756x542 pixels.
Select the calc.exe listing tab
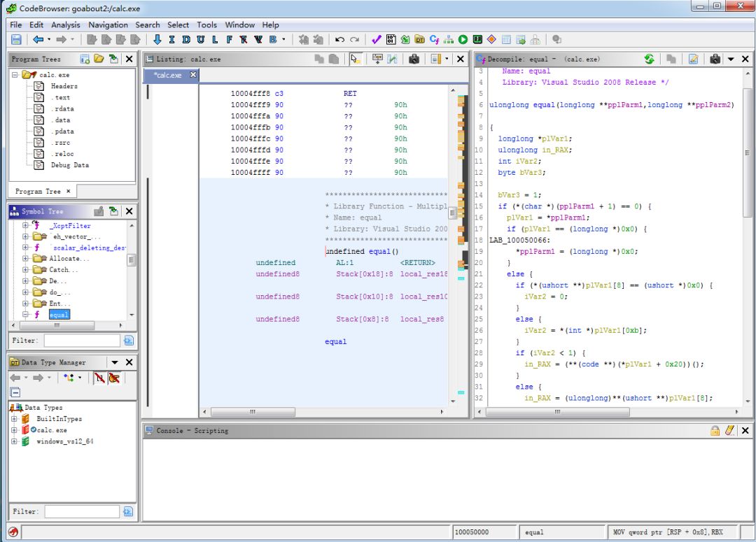pyautogui.click(x=167, y=75)
